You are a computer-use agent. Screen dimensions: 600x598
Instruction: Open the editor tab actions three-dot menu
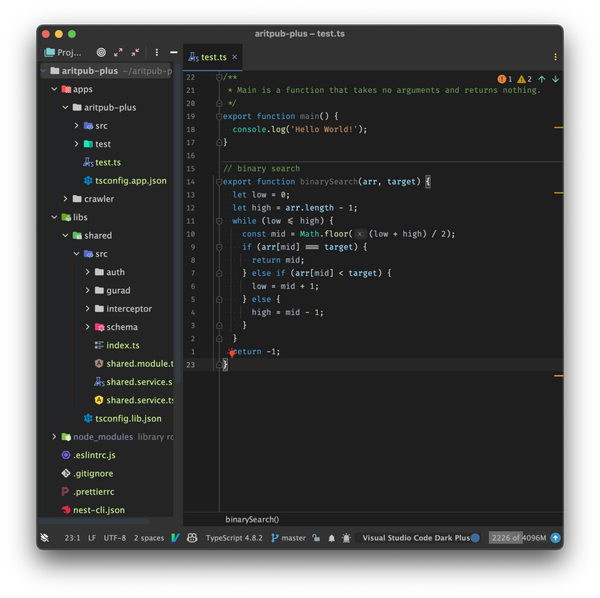(x=556, y=57)
